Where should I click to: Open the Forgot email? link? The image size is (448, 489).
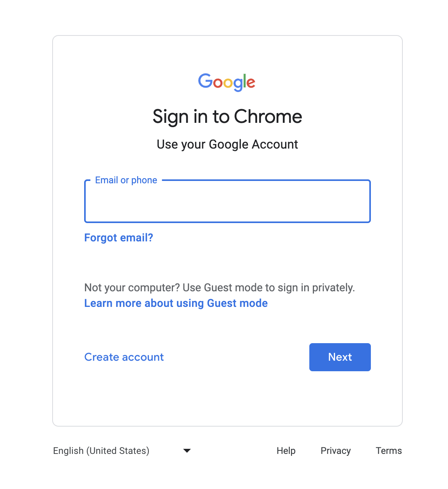point(118,238)
